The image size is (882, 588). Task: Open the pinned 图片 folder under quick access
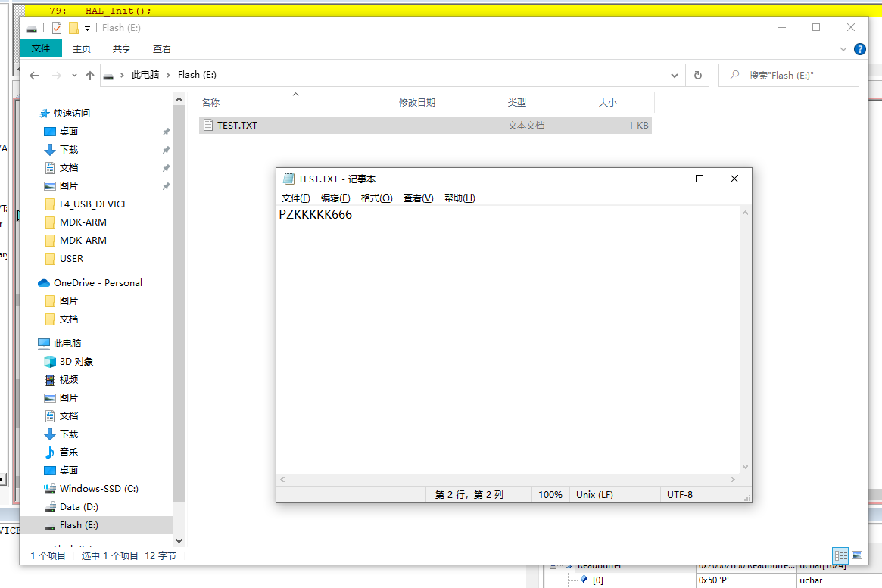point(69,185)
